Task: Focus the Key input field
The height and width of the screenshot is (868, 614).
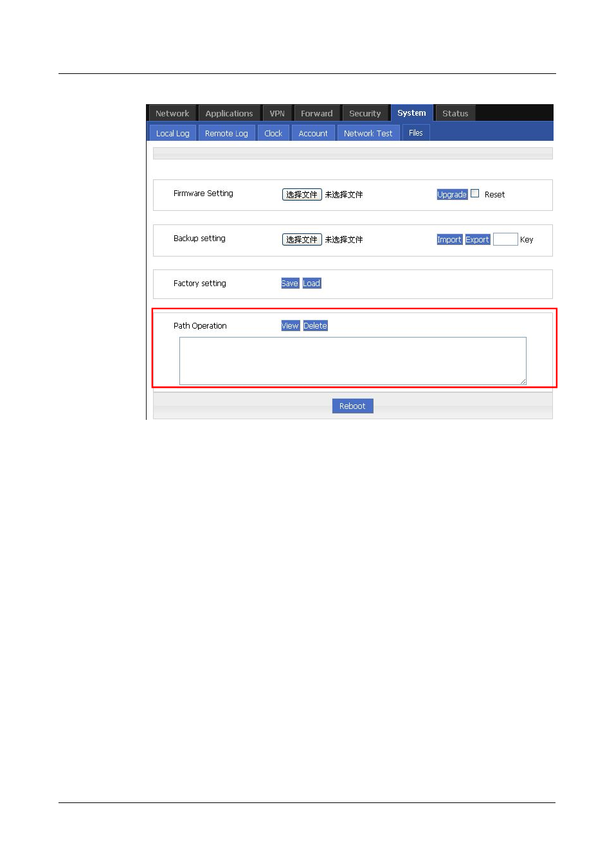Action: pyautogui.click(x=505, y=239)
